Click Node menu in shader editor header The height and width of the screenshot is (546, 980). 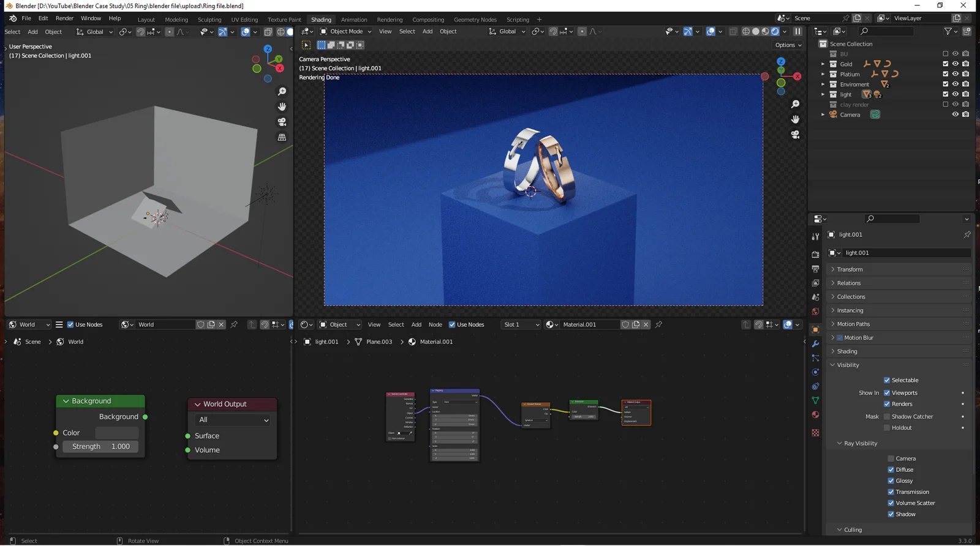click(435, 324)
